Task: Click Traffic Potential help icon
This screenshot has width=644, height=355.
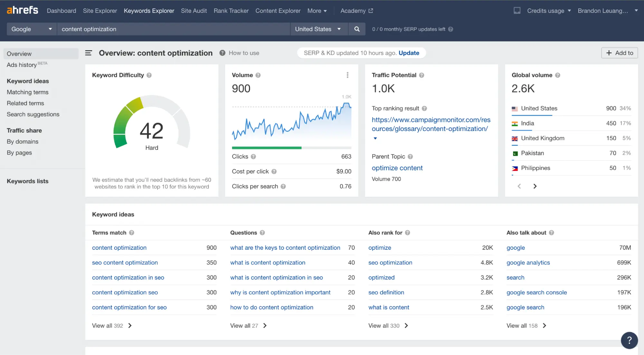Action: click(x=421, y=75)
